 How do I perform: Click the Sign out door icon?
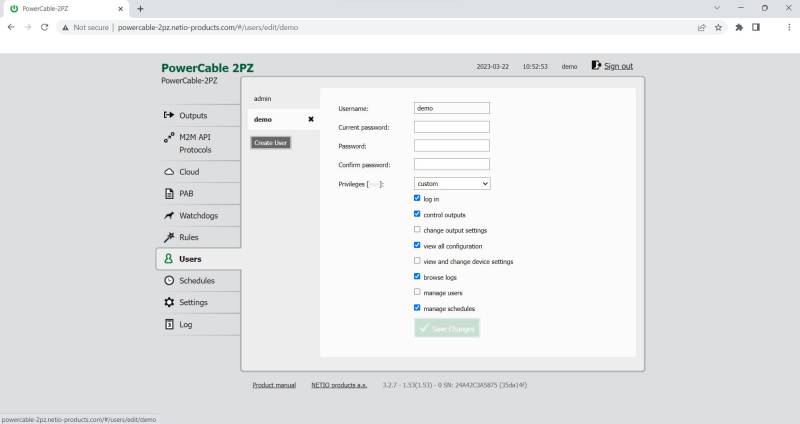[x=596, y=66]
